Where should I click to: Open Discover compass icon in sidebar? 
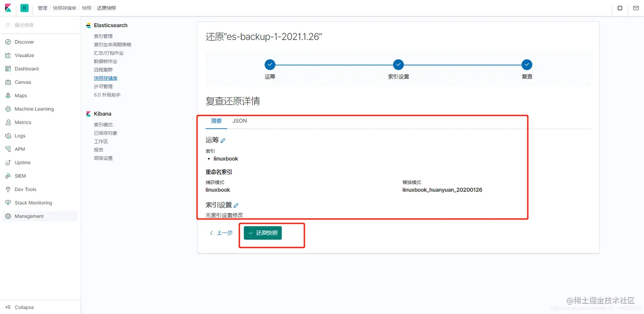8,42
